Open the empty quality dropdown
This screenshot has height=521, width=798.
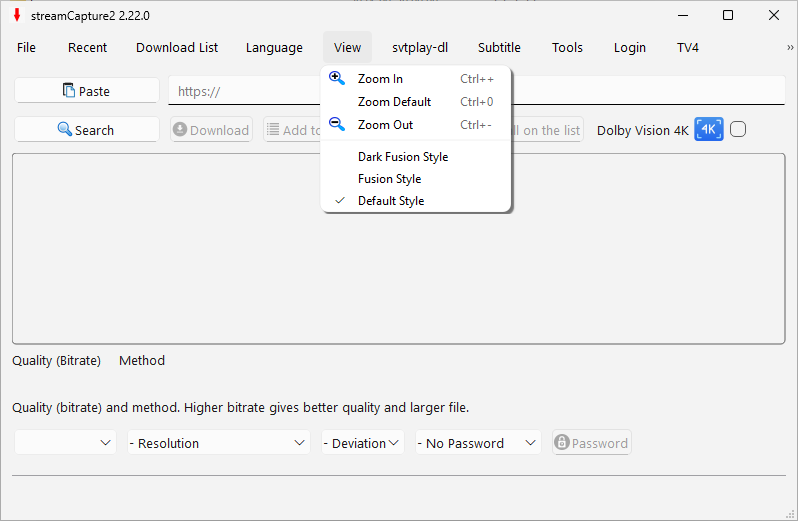(x=65, y=443)
